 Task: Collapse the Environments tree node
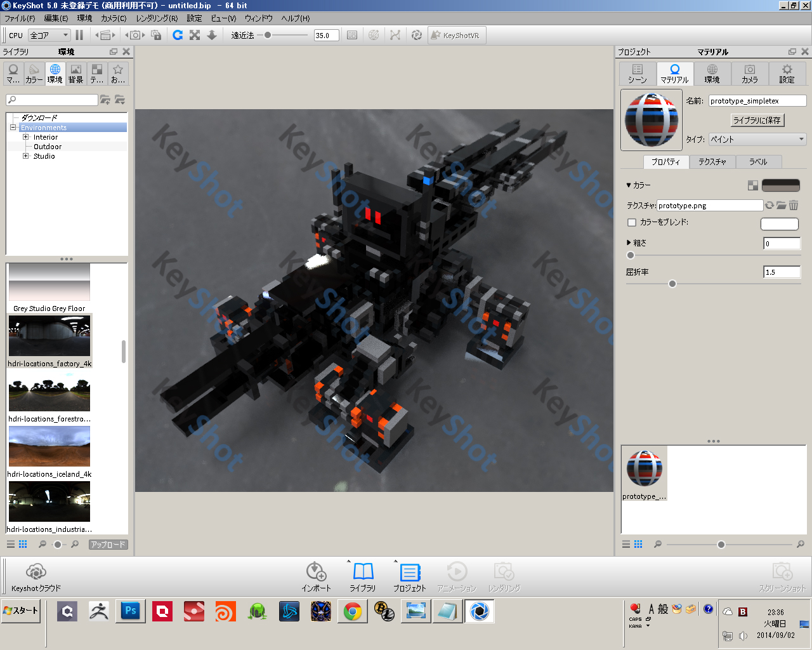[x=13, y=128]
